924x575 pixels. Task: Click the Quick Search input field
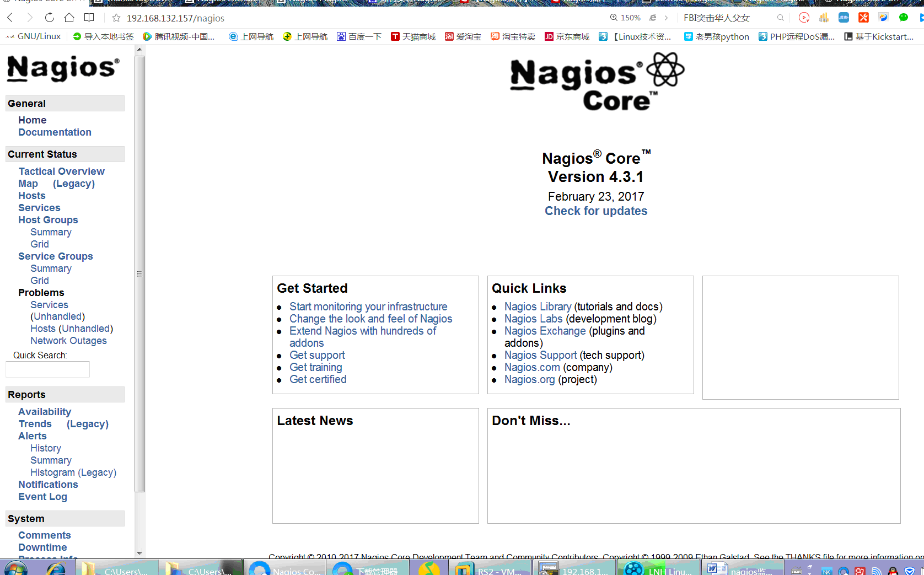(x=47, y=369)
